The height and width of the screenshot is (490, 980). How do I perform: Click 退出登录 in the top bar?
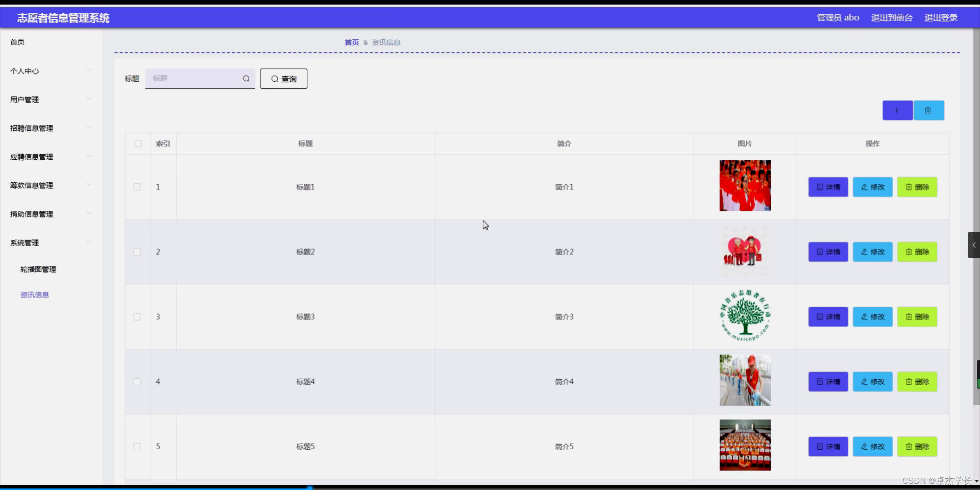pos(941,17)
